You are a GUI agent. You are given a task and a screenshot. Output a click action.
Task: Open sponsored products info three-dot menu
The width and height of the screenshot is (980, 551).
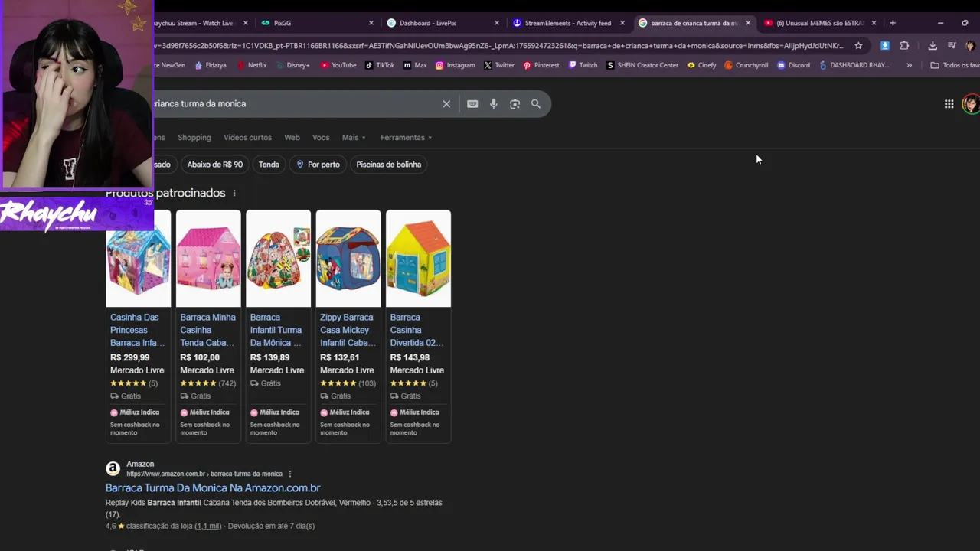tap(234, 194)
